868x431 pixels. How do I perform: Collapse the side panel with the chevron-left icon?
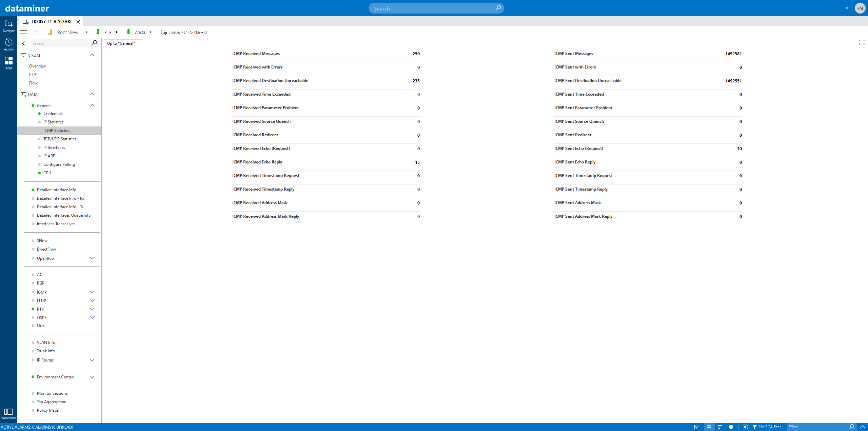tap(23, 43)
